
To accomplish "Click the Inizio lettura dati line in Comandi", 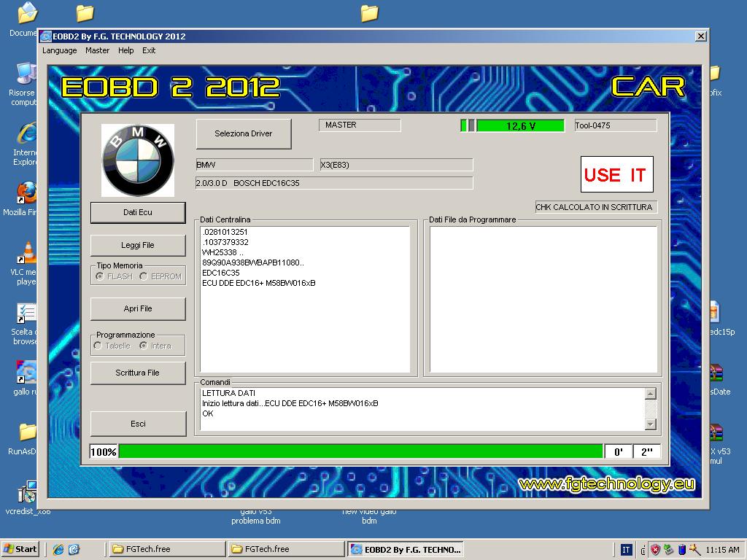I will [x=290, y=403].
